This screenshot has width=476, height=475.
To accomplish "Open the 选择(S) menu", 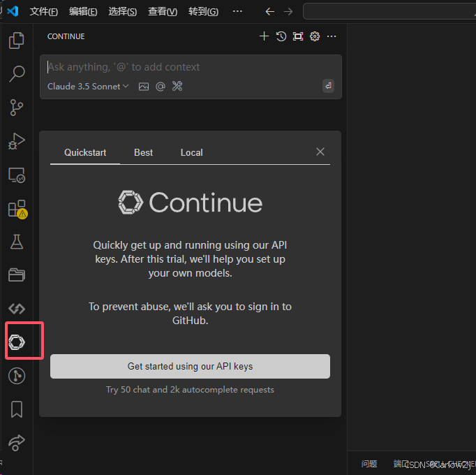I will (123, 12).
